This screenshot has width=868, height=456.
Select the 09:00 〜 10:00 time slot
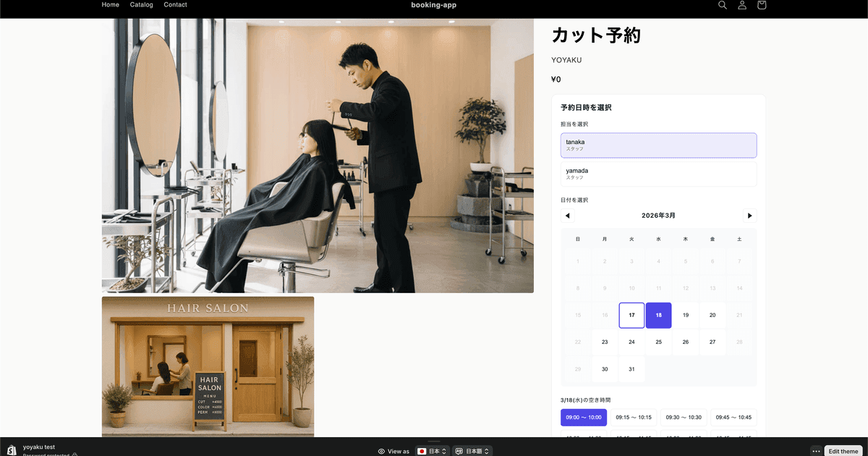tap(584, 417)
